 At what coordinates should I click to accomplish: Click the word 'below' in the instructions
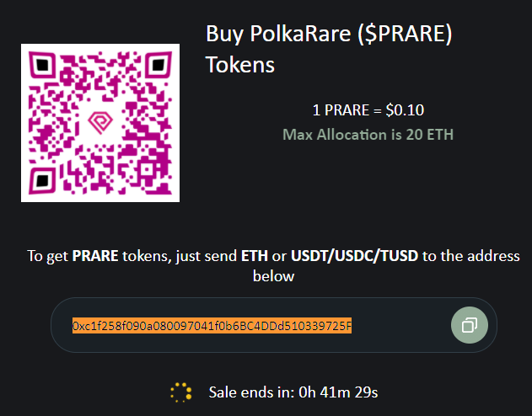(273, 276)
